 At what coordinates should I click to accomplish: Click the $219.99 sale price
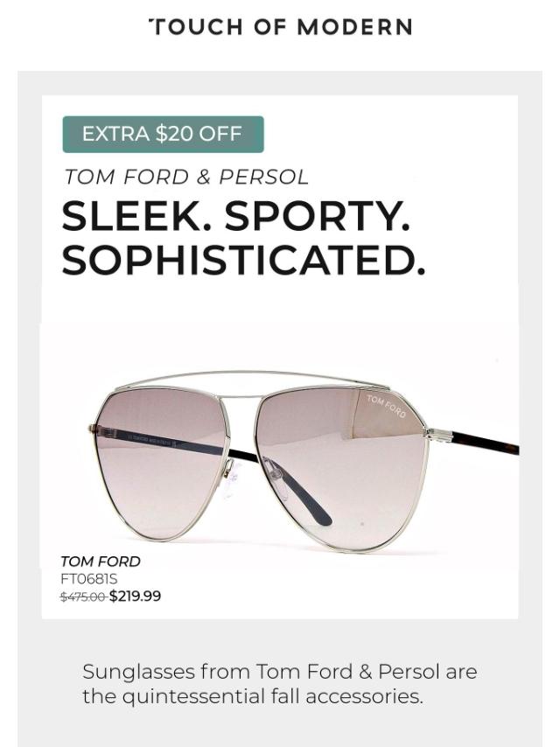(136, 596)
